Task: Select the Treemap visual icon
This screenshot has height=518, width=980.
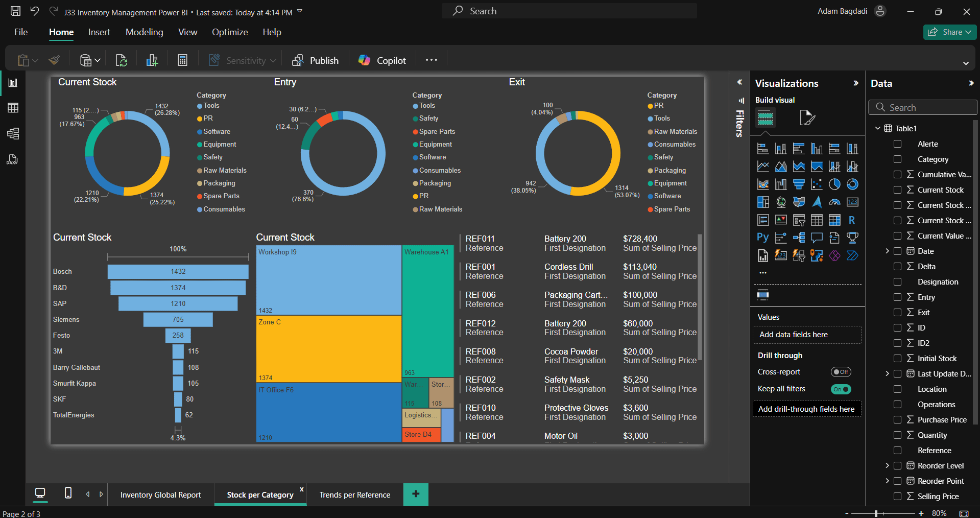Action: click(x=763, y=202)
